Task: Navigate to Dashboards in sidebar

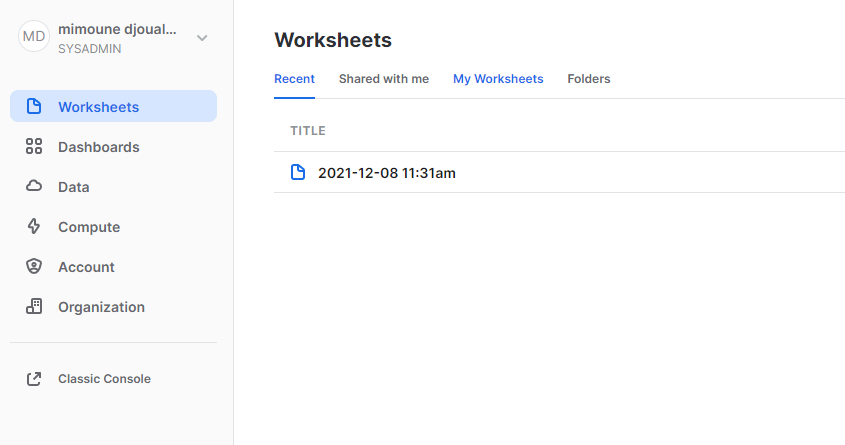Action: pyautogui.click(x=98, y=147)
